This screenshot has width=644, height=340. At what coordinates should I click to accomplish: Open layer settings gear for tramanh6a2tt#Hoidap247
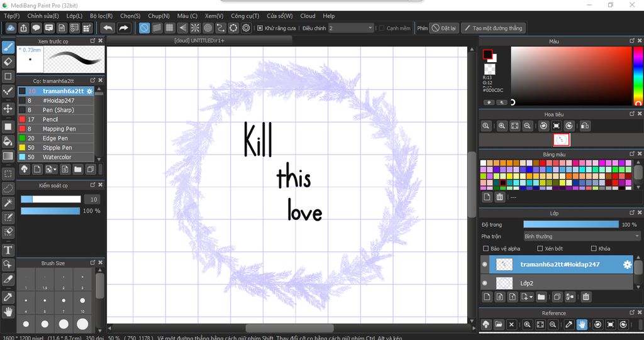click(627, 265)
